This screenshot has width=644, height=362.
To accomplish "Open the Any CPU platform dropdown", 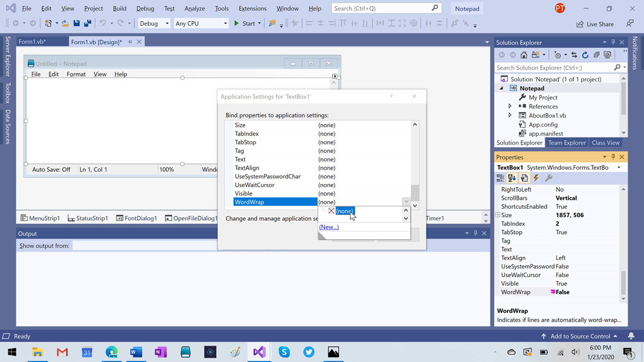I will 201,24.
